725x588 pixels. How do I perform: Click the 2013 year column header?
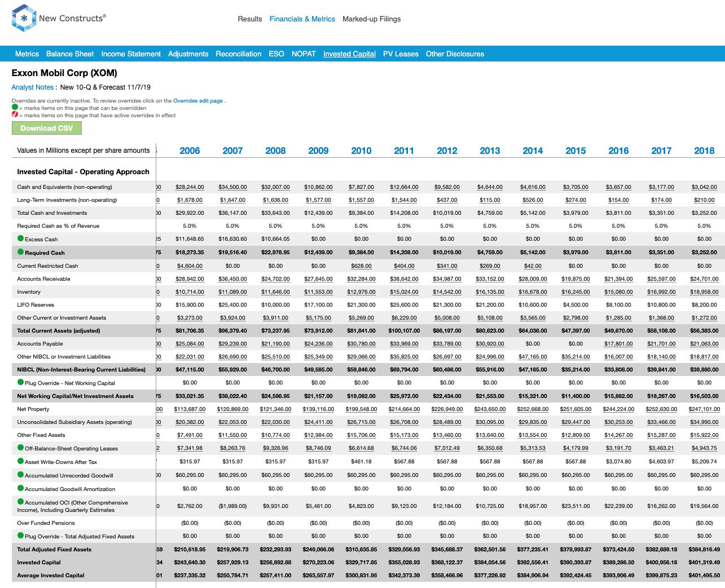490,151
